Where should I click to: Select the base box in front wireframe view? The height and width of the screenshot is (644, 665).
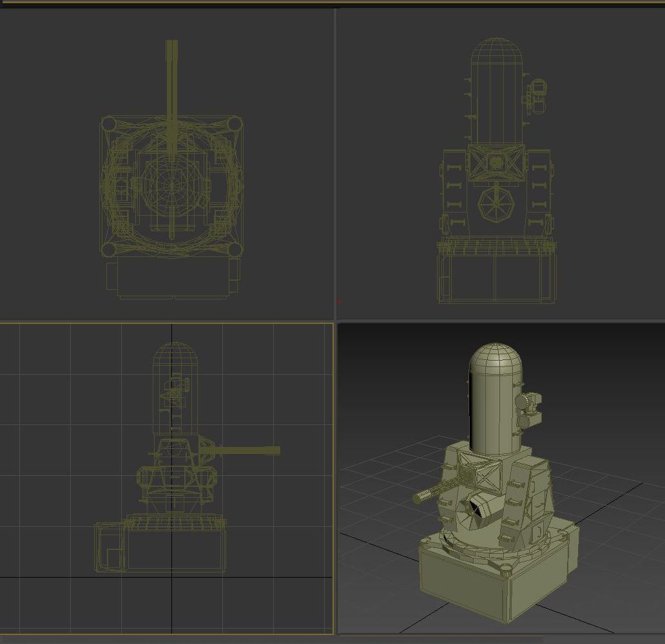pos(497,278)
